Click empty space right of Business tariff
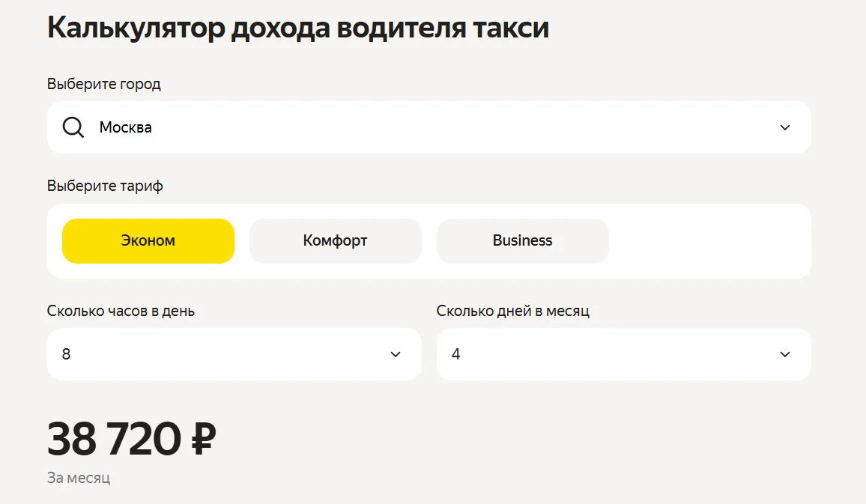 click(708, 241)
